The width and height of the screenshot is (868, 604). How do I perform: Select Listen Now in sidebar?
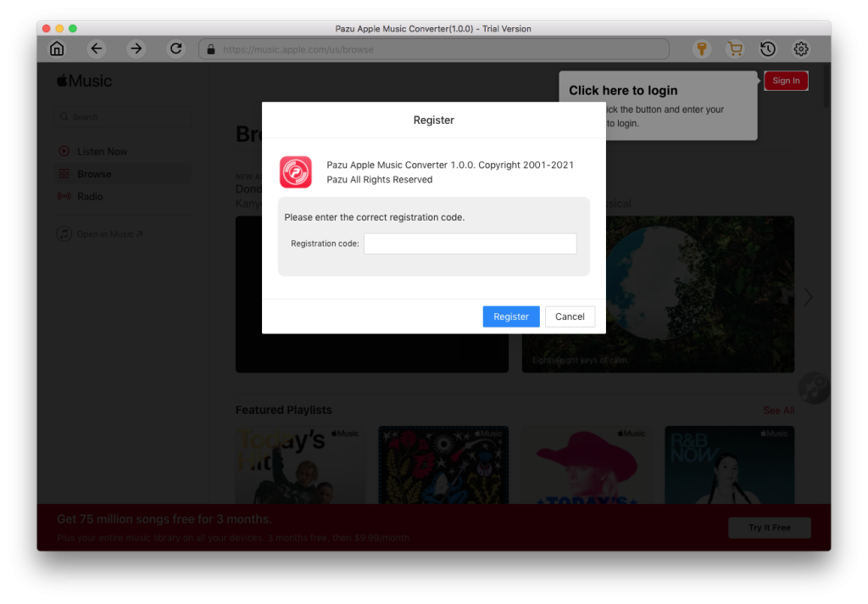point(103,151)
